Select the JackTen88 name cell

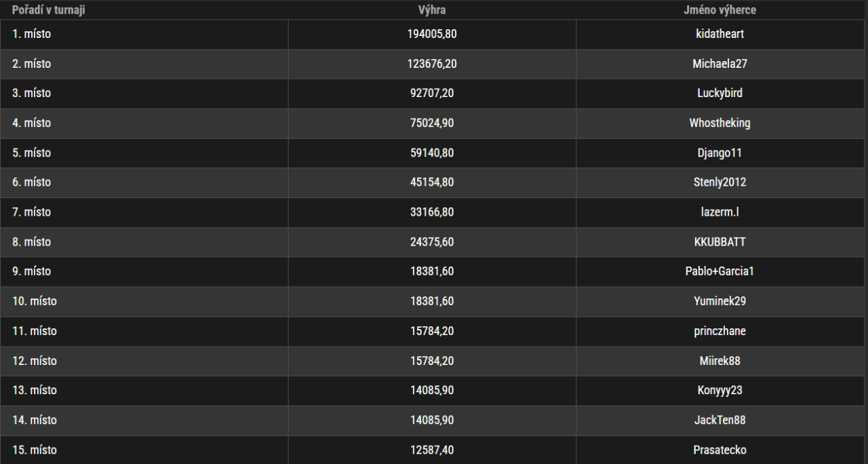point(719,420)
